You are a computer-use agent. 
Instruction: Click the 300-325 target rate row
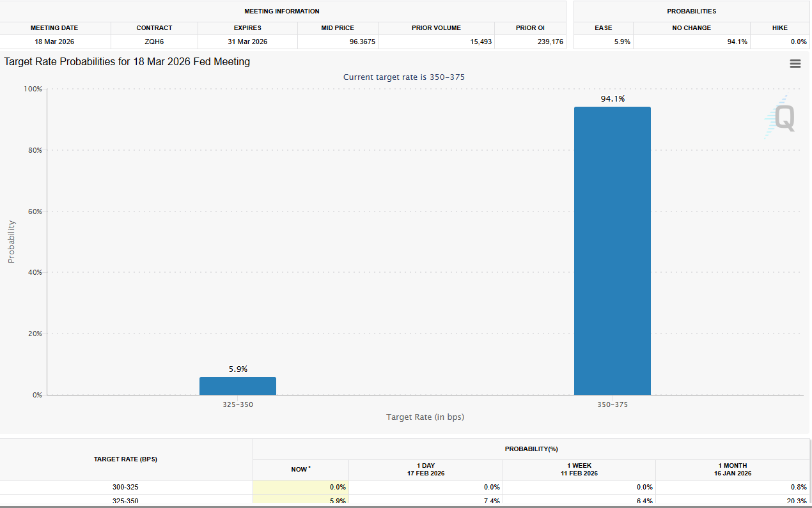pyautogui.click(x=125, y=487)
